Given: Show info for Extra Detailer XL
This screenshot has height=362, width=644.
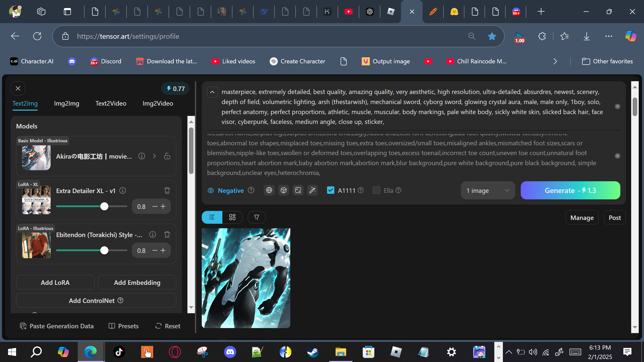Looking at the screenshot, I should 123,191.
